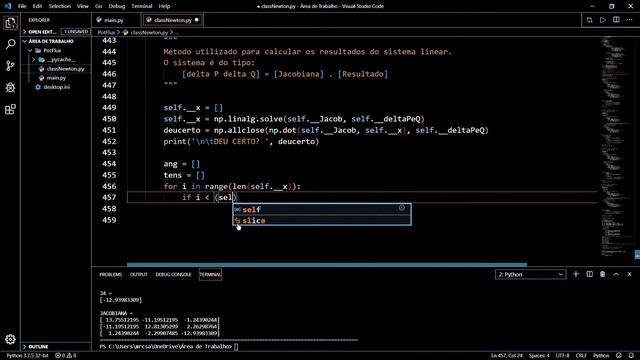Viewport: 640px width, 360px height.
Task: Switch to the PROBLEMS panel tab
Action: [111, 275]
